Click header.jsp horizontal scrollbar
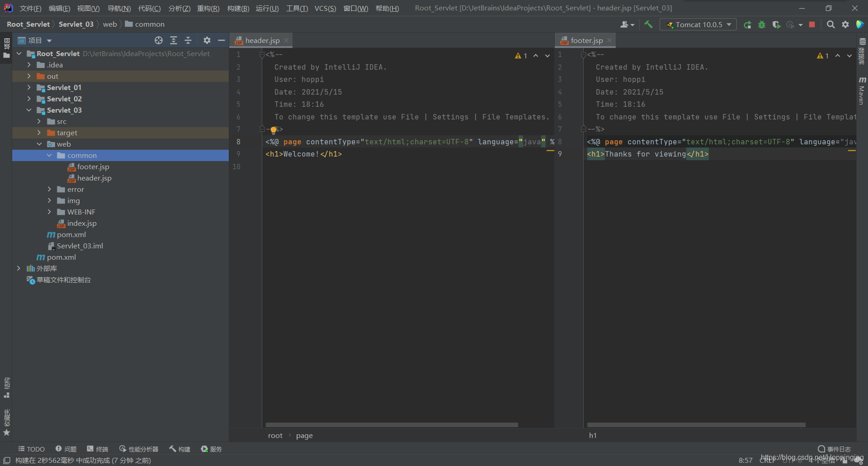The image size is (868, 466). click(x=392, y=425)
